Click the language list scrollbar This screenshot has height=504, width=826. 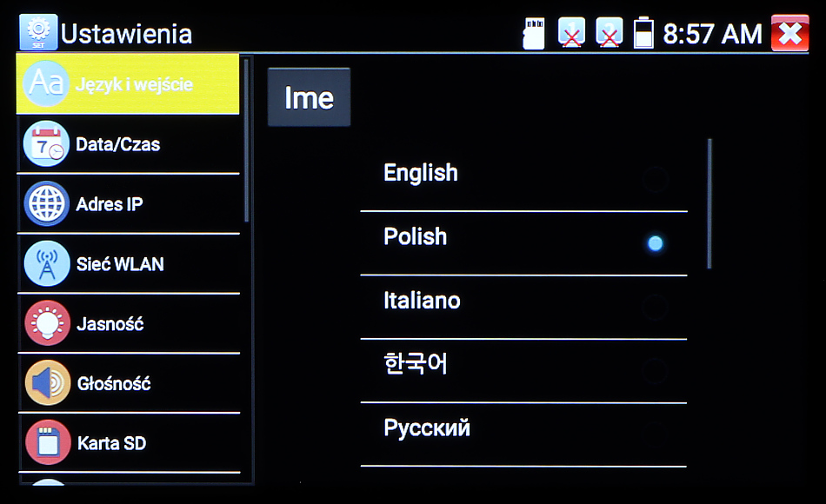tap(709, 203)
